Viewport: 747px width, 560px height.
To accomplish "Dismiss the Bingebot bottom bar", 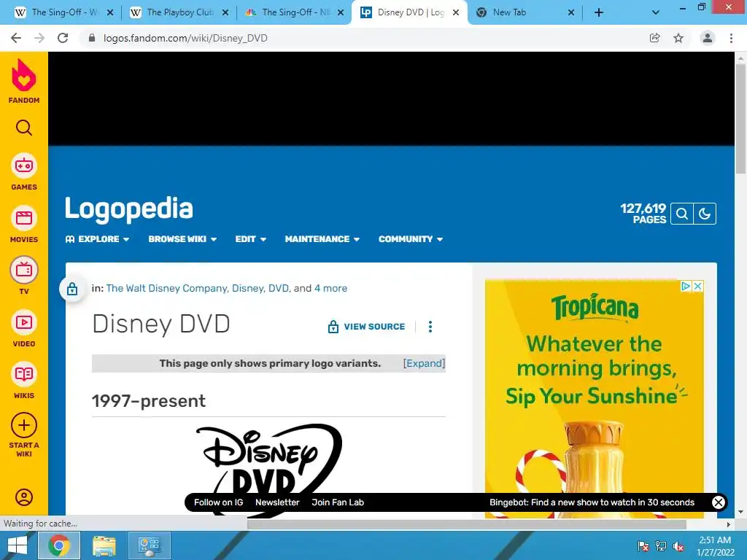I will point(719,502).
